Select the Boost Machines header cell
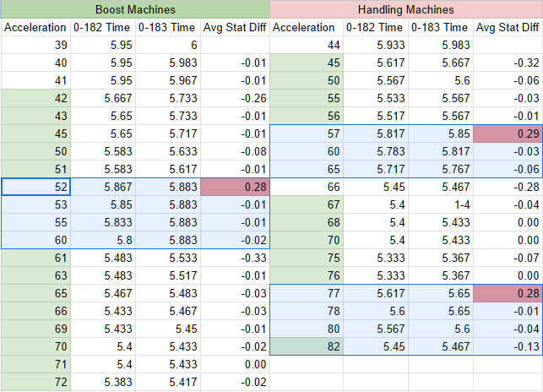543x392 pixels. pyautogui.click(x=135, y=9)
